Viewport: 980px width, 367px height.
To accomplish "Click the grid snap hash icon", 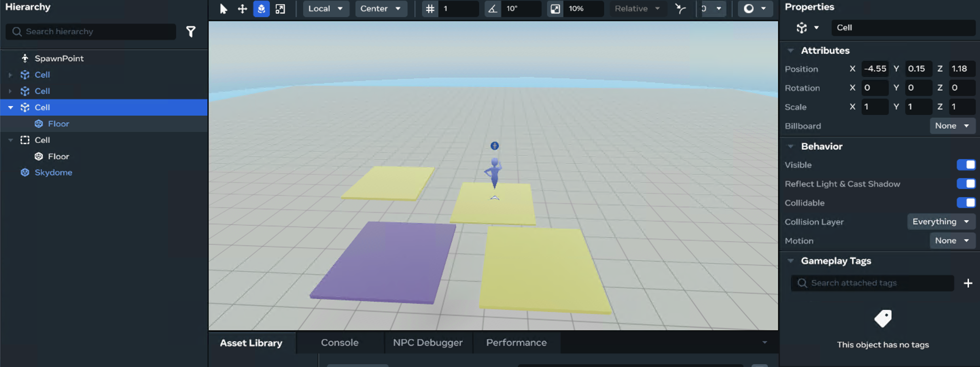I will coord(430,9).
